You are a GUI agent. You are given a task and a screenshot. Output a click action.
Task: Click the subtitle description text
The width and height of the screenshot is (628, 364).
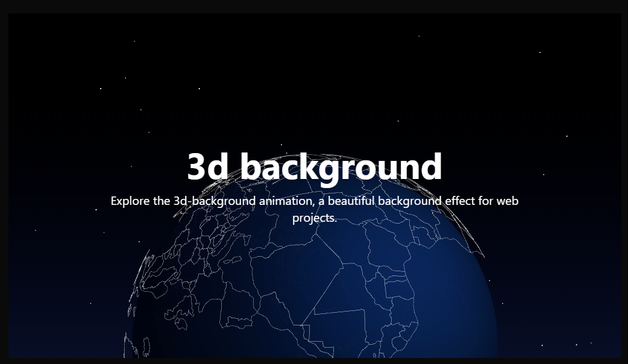tap(314, 209)
